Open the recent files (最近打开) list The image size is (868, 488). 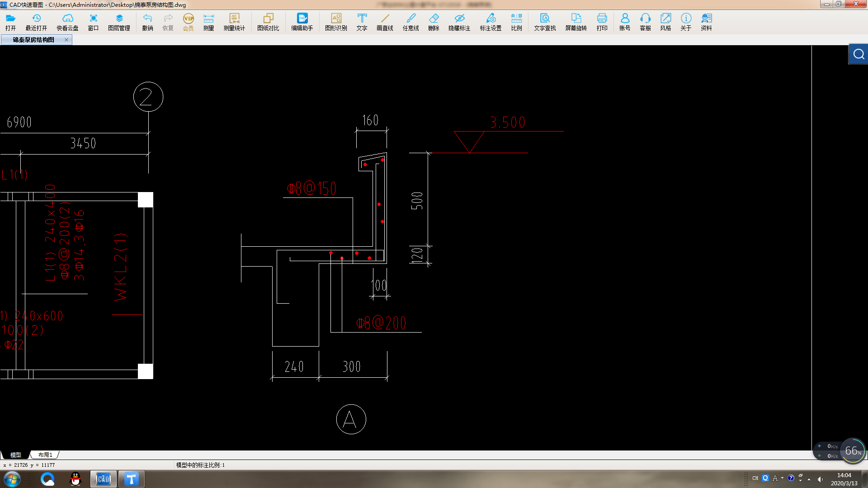(x=36, y=22)
